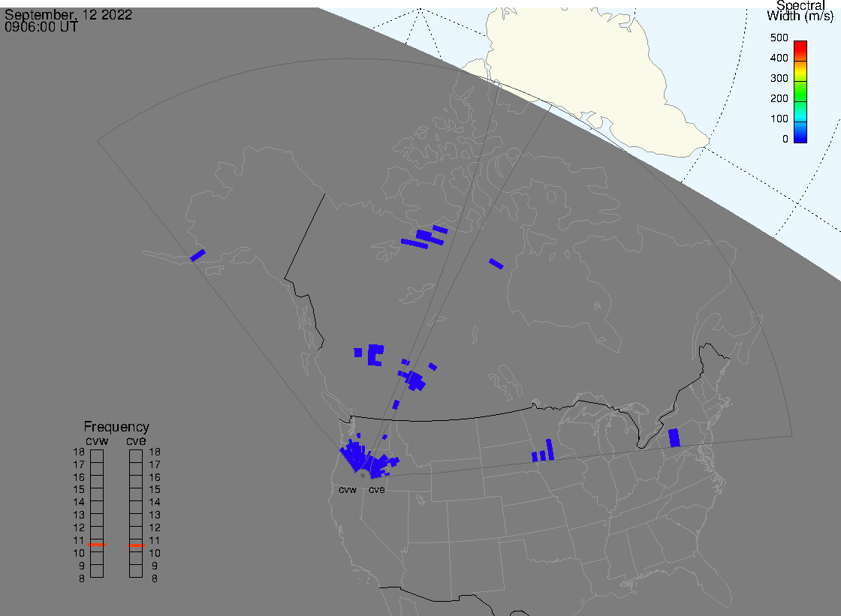Click the '14' label beside cvw bar
This screenshot has height=616, width=841.
click(79, 503)
